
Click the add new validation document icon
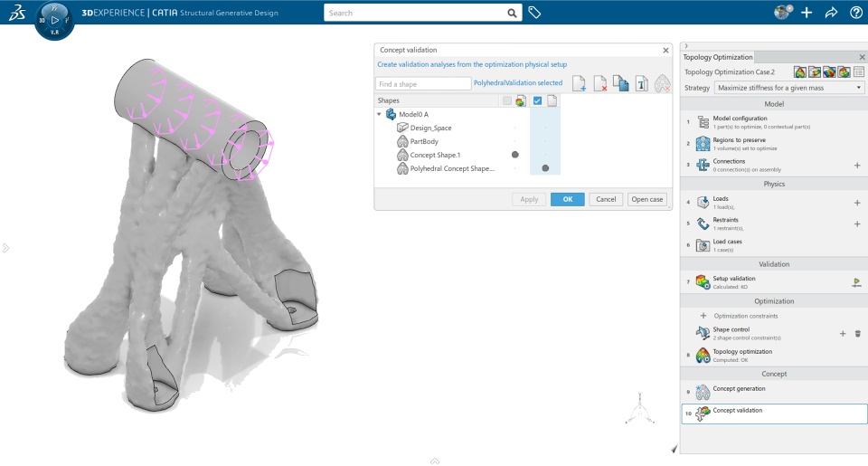point(579,83)
